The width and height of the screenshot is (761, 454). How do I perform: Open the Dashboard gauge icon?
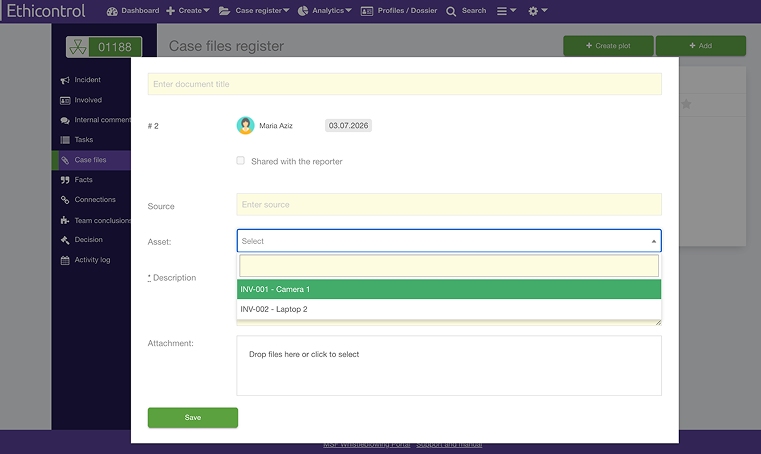pos(112,11)
